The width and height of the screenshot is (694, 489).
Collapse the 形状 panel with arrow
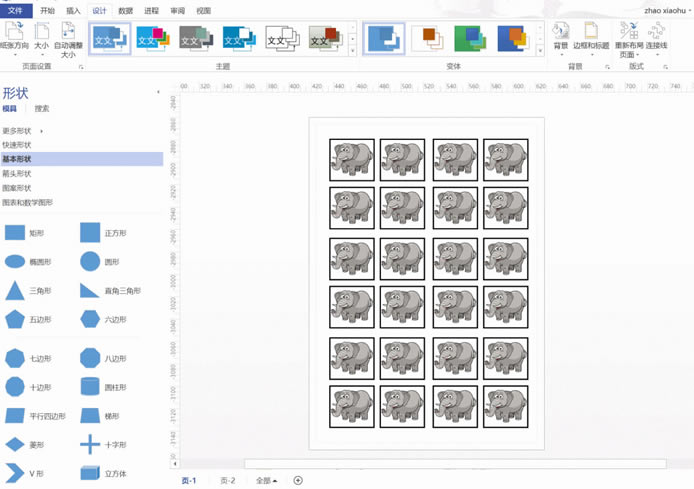(158, 92)
